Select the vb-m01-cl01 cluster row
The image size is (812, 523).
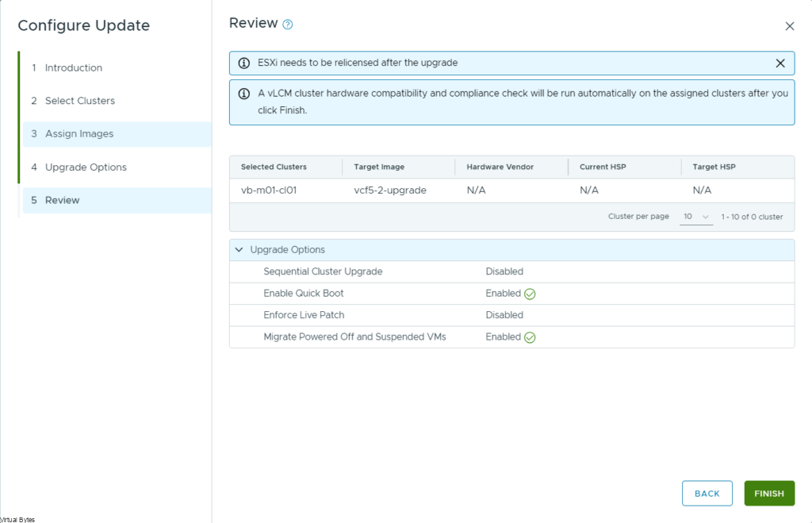[x=269, y=190]
